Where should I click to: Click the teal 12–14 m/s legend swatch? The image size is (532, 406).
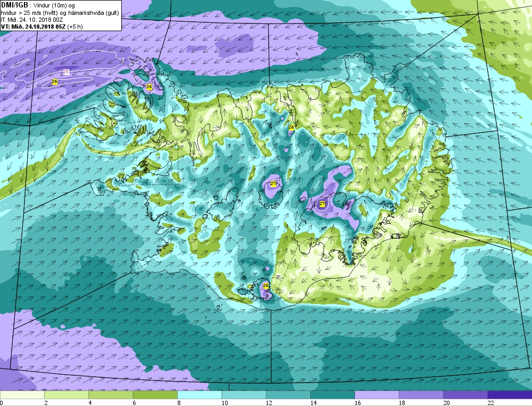[x=288, y=395]
